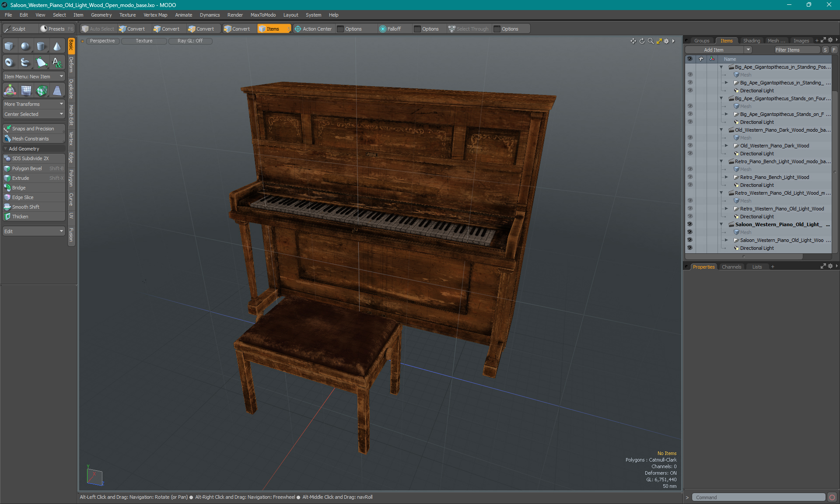Click the Thicken tool
The width and height of the screenshot is (840, 504).
point(20,217)
